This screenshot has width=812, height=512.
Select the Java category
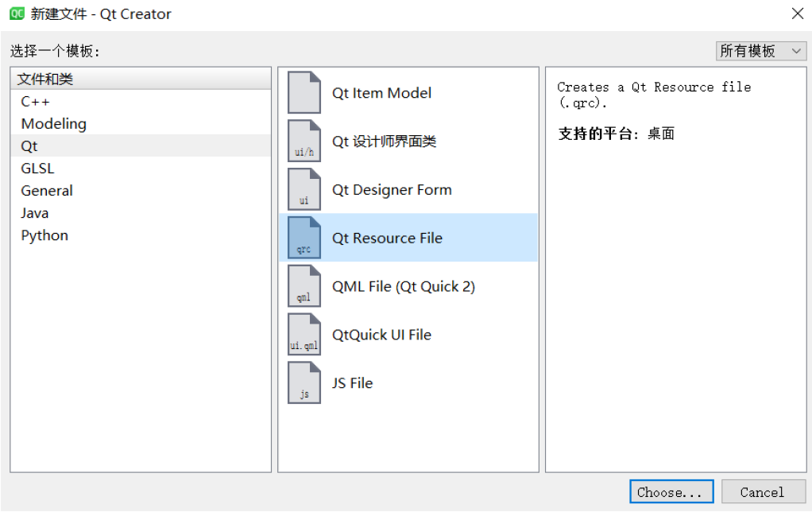[x=141, y=213]
